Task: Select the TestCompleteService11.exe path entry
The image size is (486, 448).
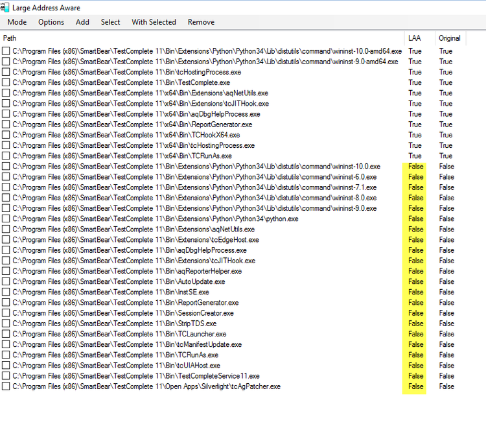Action: coord(135,376)
